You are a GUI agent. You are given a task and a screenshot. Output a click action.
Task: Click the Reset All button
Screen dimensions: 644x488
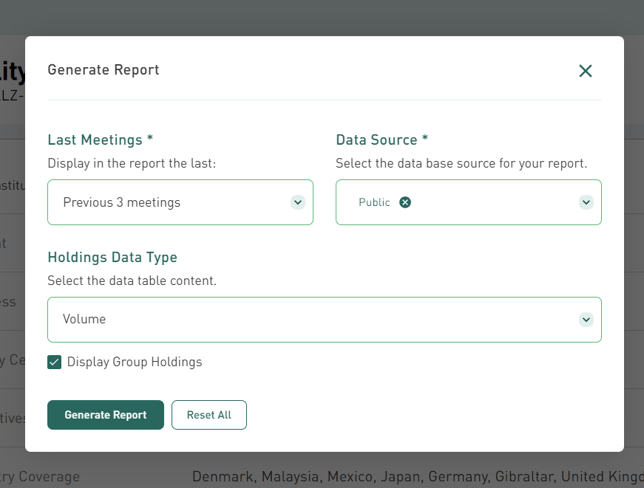[209, 415]
